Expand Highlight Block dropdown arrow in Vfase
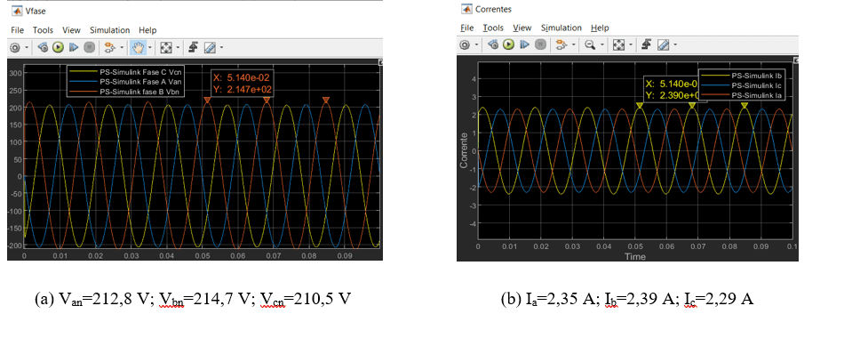868x338 pixels. point(121,48)
